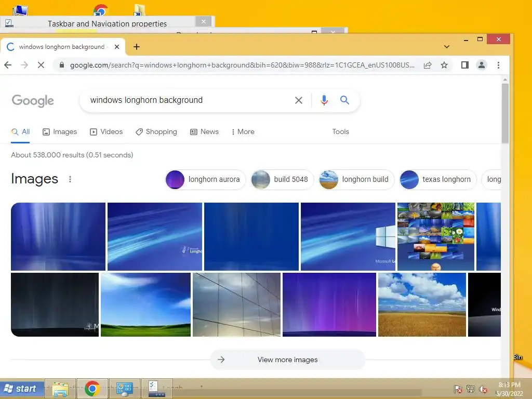The height and width of the screenshot is (399, 532).
Task: Click the Action Center flag tray icon
Action: pyautogui.click(x=458, y=389)
